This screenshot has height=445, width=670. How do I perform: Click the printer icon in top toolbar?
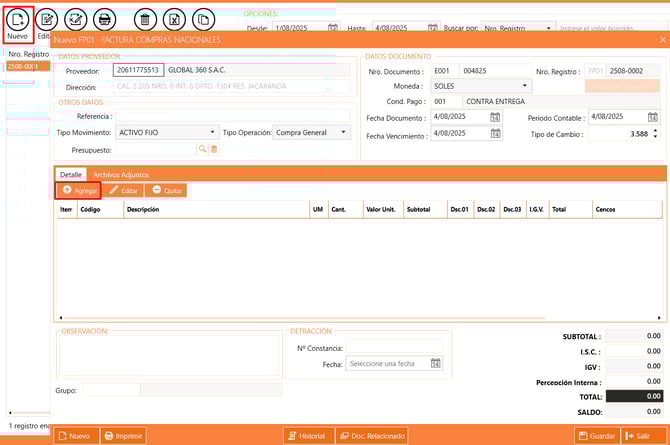pos(105,19)
